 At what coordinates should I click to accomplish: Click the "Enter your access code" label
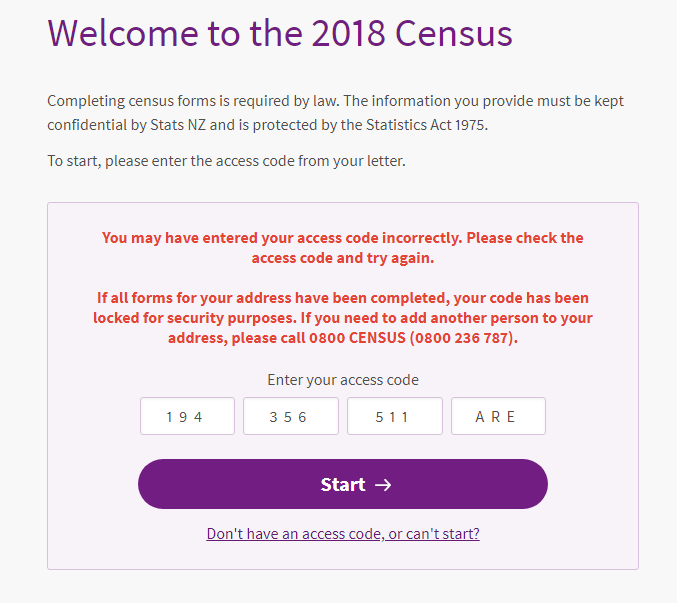click(343, 380)
